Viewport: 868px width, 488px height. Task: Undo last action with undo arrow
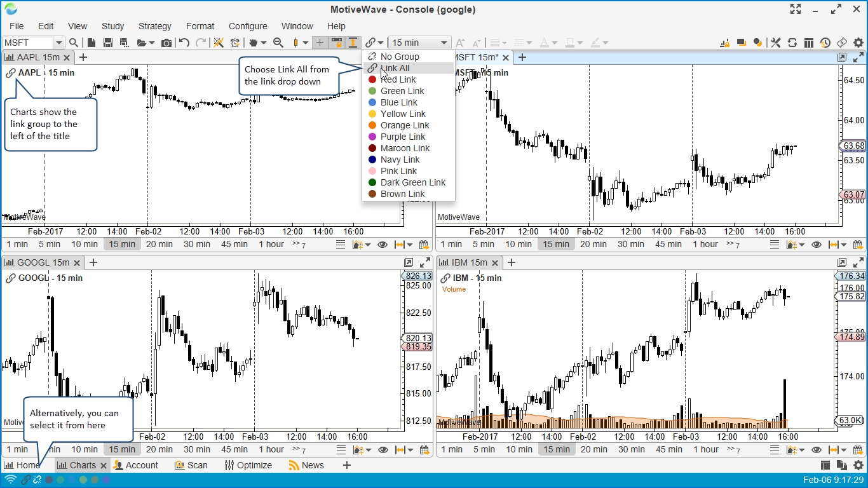click(x=184, y=43)
